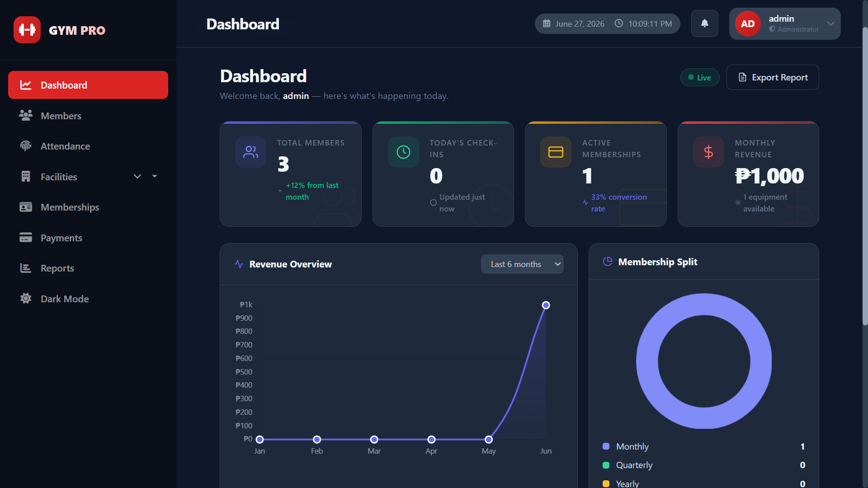Click the Membership Split pie chart icon

608,262
